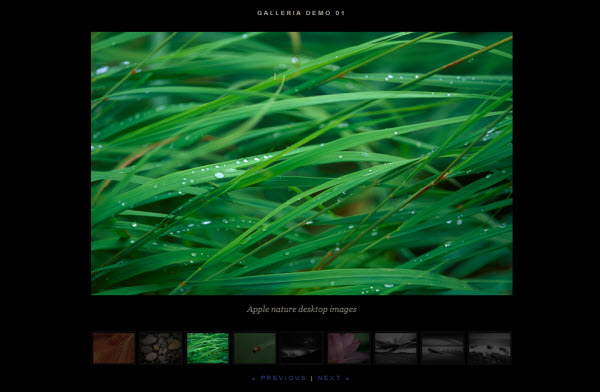
Task: Click the right » arrow after NEXT
Action: pos(347,378)
